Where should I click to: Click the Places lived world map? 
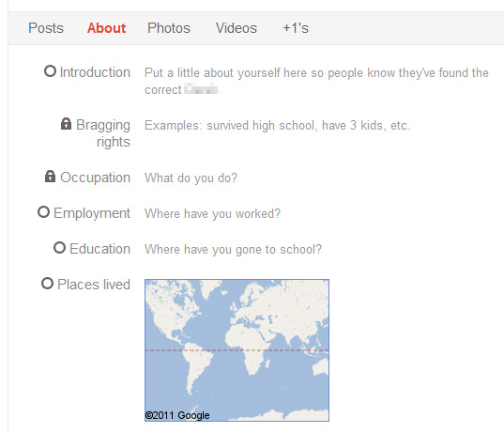tap(237, 350)
